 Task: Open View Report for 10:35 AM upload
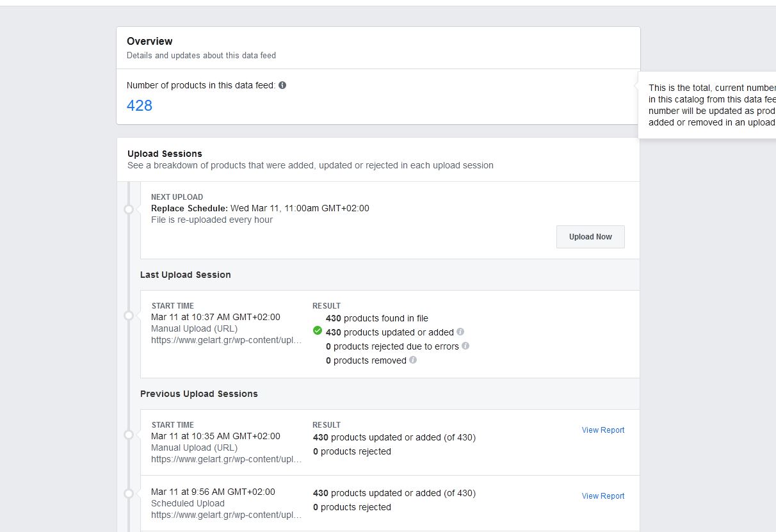tap(603, 430)
